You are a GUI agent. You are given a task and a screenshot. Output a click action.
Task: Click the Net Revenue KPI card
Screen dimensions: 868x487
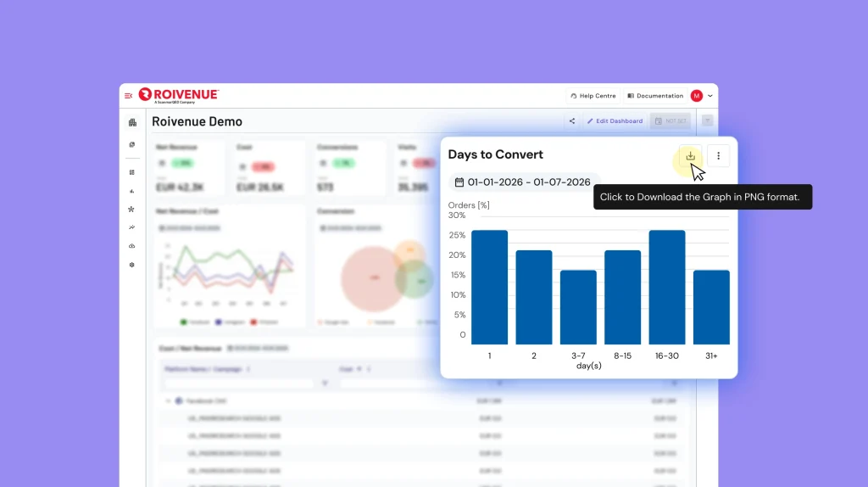click(189, 168)
